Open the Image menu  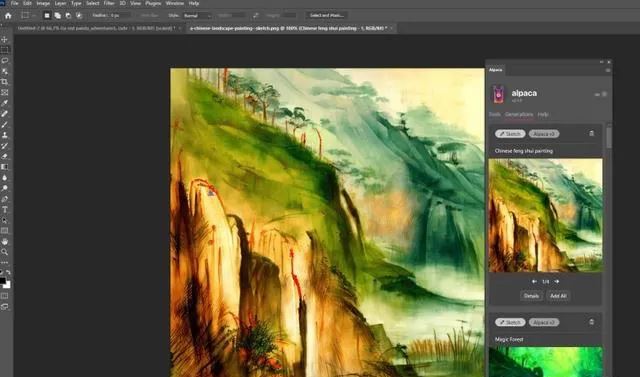pyautogui.click(x=43, y=3)
